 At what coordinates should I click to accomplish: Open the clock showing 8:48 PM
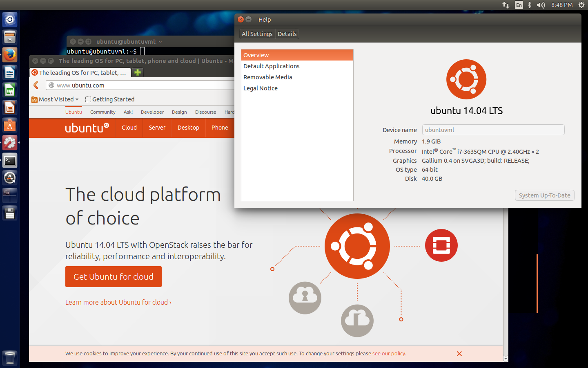pyautogui.click(x=562, y=5)
